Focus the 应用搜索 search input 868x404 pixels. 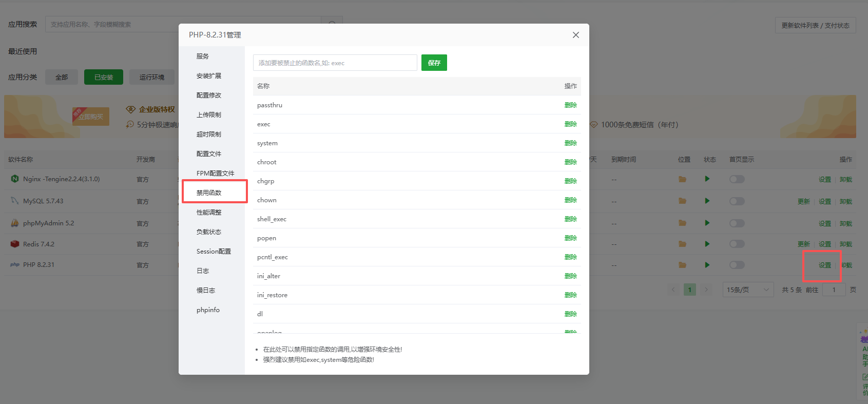tap(183, 24)
